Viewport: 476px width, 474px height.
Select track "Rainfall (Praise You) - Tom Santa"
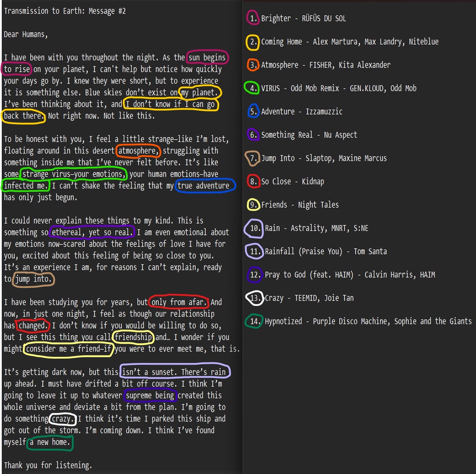click(326, 251)
